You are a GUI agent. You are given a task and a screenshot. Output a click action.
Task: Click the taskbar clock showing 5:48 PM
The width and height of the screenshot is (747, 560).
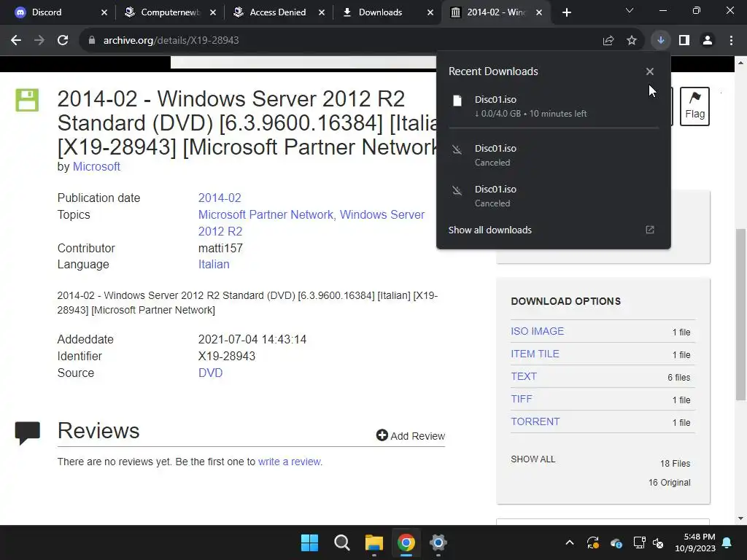tap(695, 542)
